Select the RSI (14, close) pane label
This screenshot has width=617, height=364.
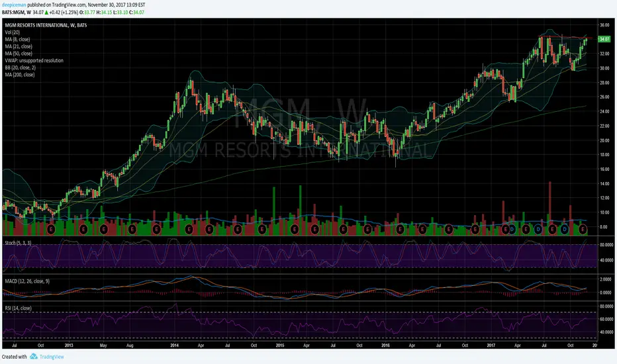(18, 308)
